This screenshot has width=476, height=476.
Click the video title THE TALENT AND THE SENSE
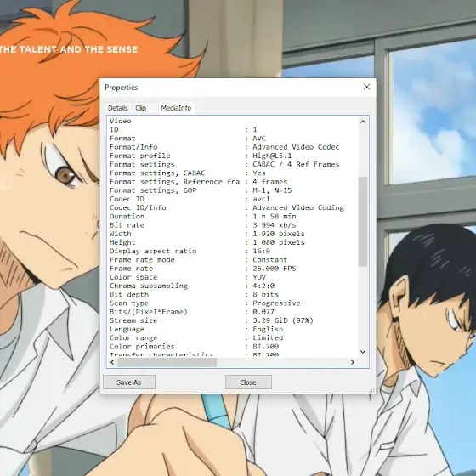tap(69, 49)
